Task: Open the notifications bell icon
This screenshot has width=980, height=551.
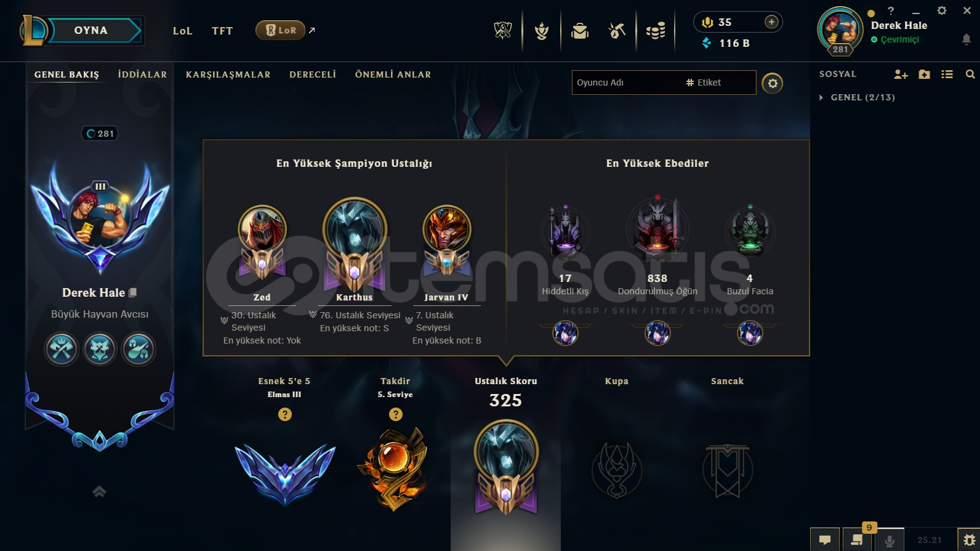Action: point(966,39)
